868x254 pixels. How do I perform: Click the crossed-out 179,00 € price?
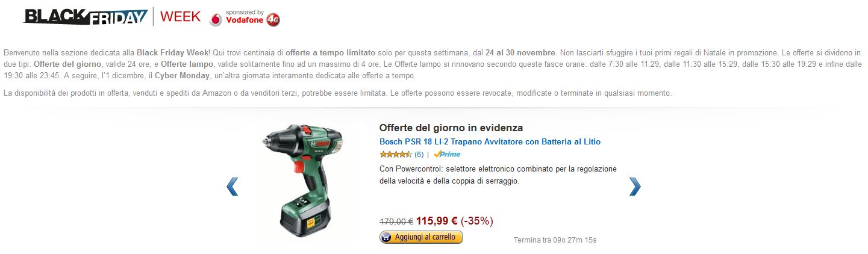pyautogui.click(x=396, y=221)
